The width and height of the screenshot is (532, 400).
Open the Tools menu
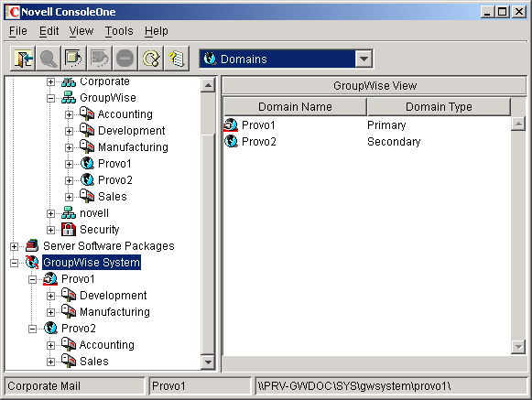click(x=119, y=31)
